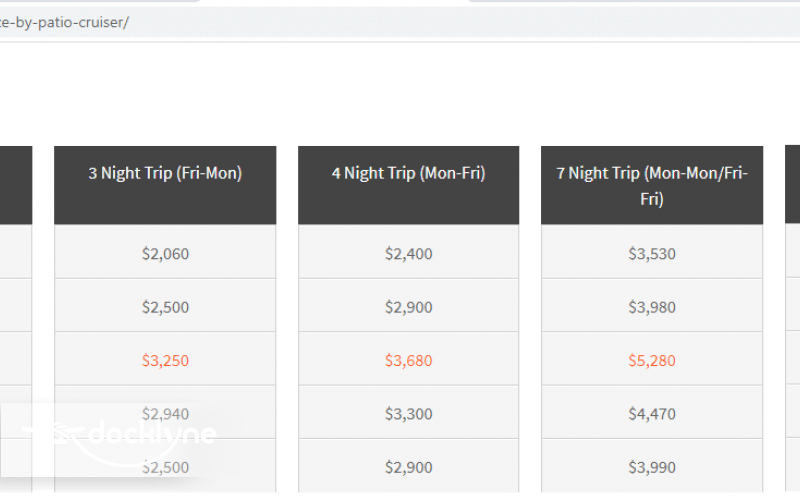Select the $2,900 cell directly below $2,400
This screenshot has height=500, width=800.
tap(408, 307)
